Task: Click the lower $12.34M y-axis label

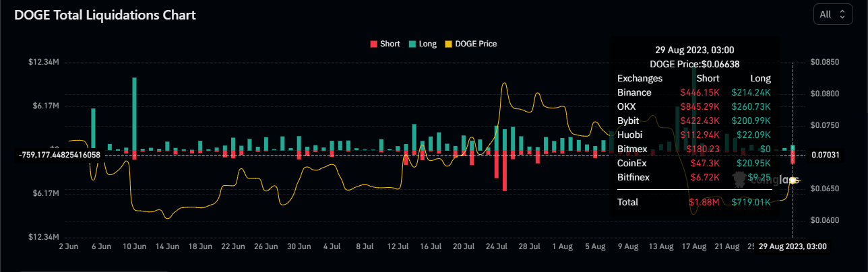Action: click(x=44, y=237)
